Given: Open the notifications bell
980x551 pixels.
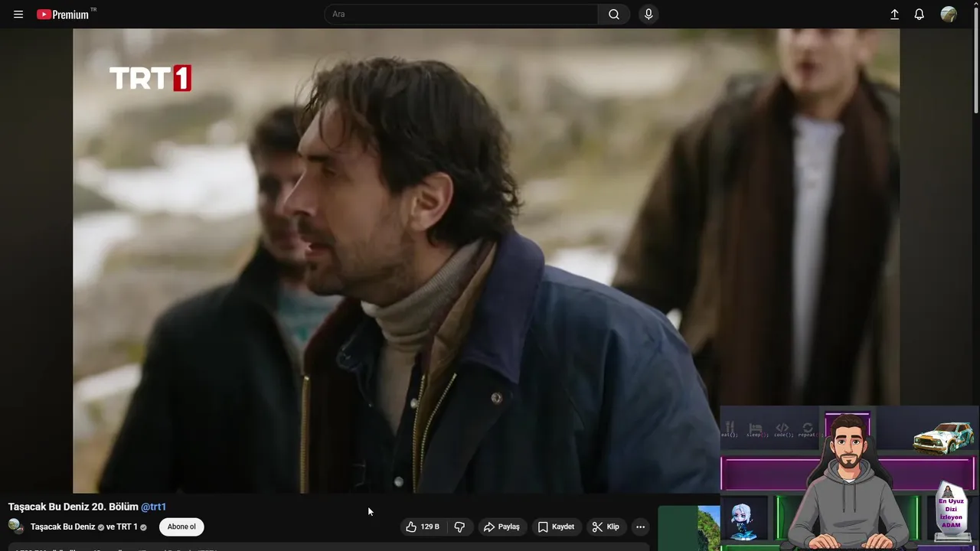Looking at the screenshot, I should click(920, 15).
